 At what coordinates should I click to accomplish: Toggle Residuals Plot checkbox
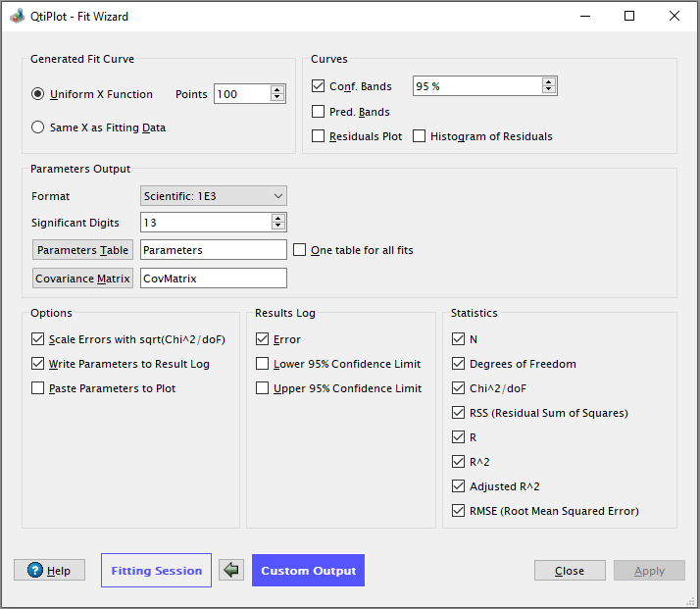[x=319, y=136]
